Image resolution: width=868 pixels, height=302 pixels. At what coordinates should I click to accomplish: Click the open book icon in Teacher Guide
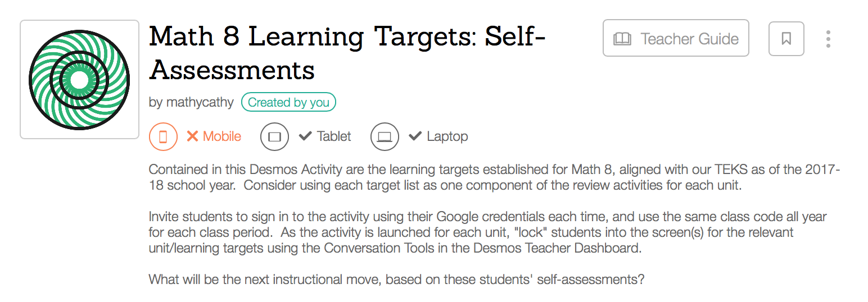[622, 39]
